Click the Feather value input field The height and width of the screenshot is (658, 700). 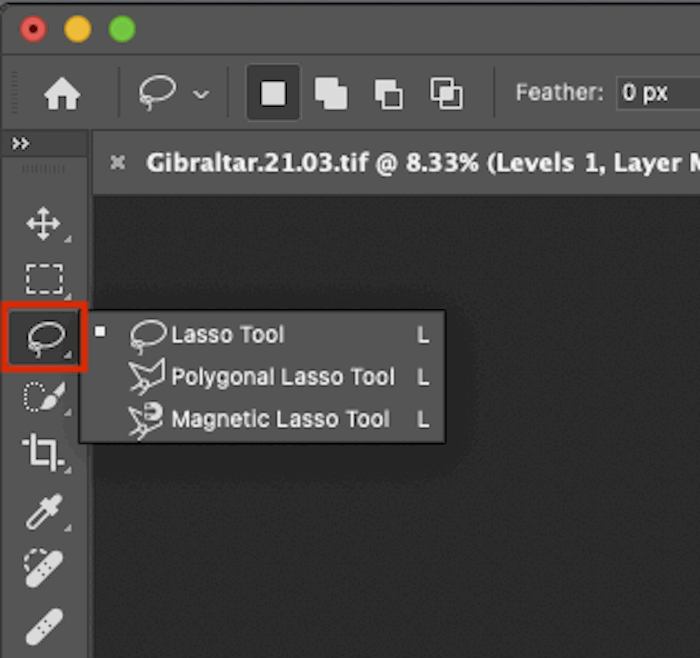655,94
